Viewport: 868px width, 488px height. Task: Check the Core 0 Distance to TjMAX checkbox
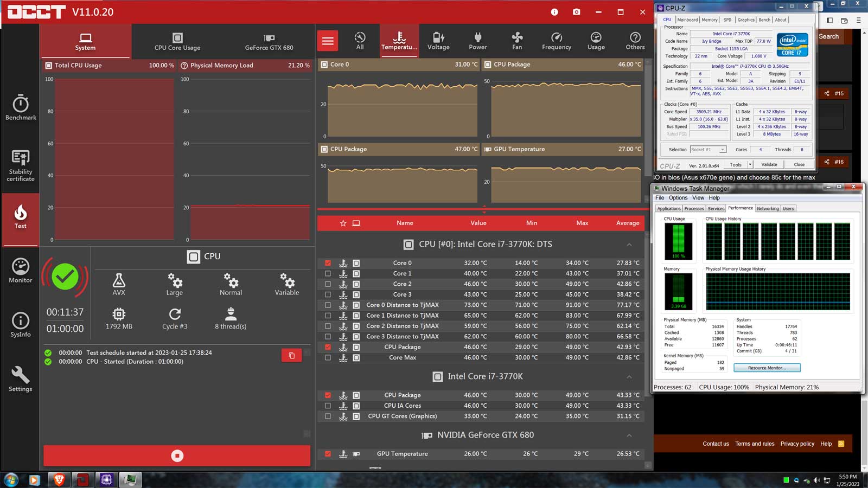point(328,305)
